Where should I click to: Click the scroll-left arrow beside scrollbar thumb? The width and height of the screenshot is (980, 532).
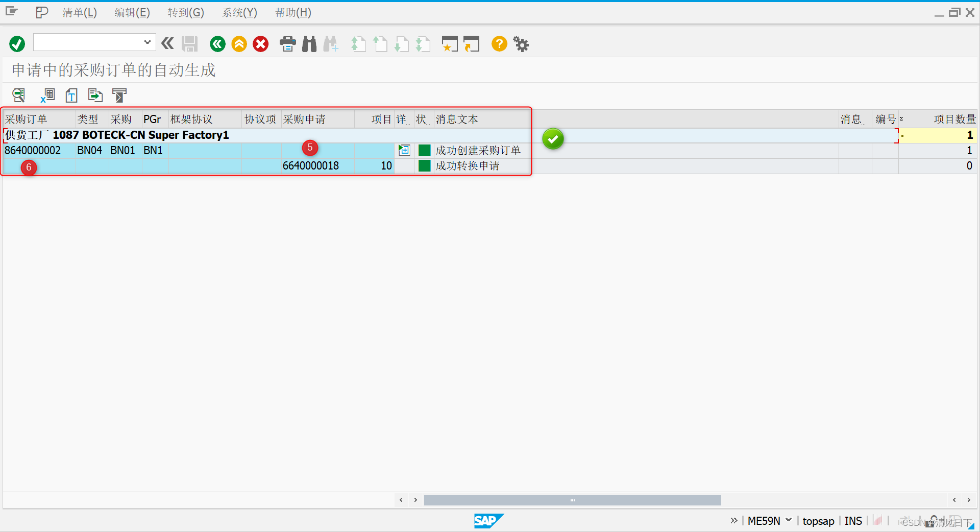coord(401,500)
